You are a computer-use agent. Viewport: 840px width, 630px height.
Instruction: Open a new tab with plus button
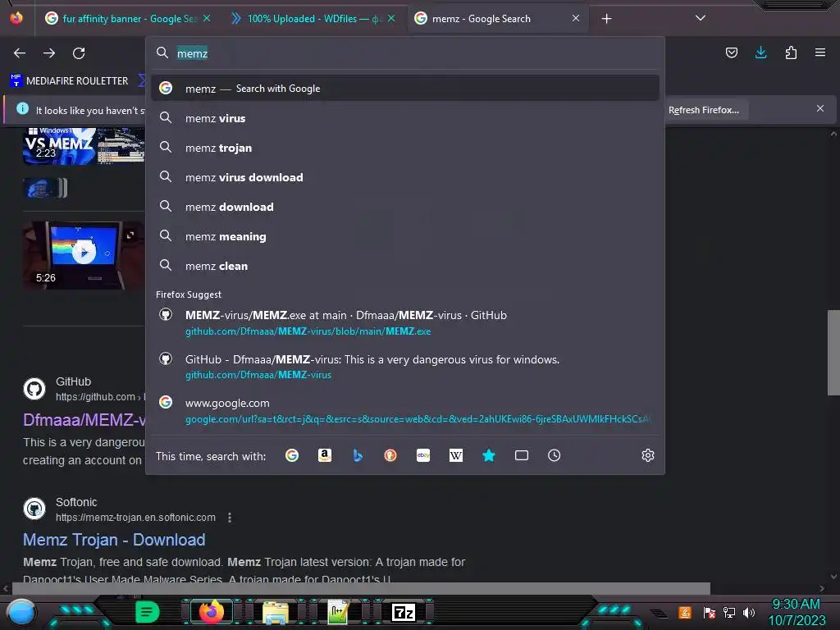[x=606, y=19]
